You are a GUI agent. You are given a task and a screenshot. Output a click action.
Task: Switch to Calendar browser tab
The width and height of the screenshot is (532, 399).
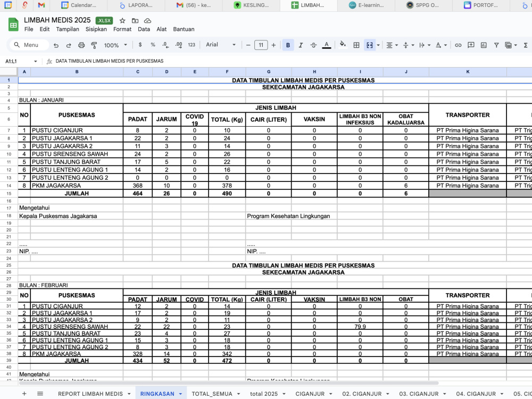tap(79, 5)
